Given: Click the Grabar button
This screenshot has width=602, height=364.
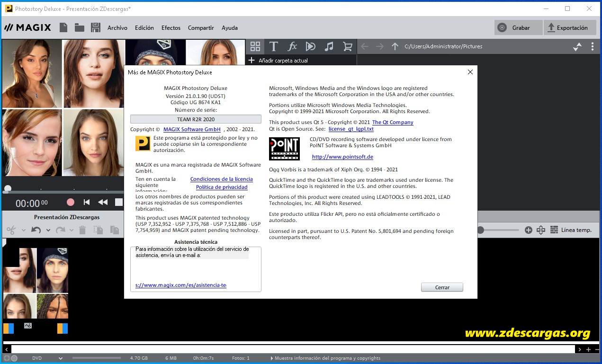Looking at the screenshot, I should point(518,27).
